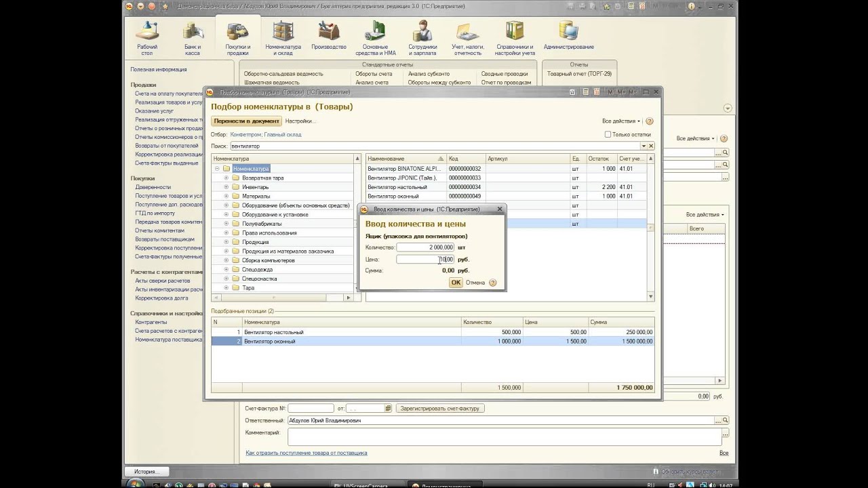
Task: Click the Номенклатура root folder icon
Action: coord(226,169)
